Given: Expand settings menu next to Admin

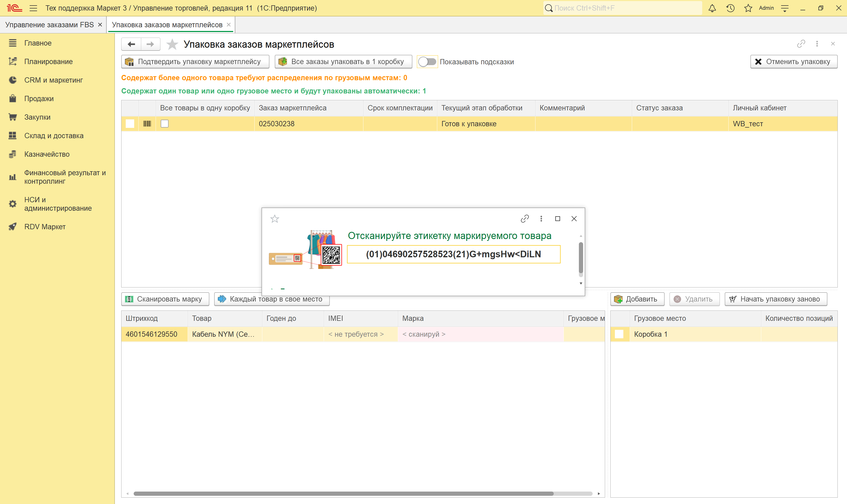Looking at the screenshot, I should click(785, 8).
